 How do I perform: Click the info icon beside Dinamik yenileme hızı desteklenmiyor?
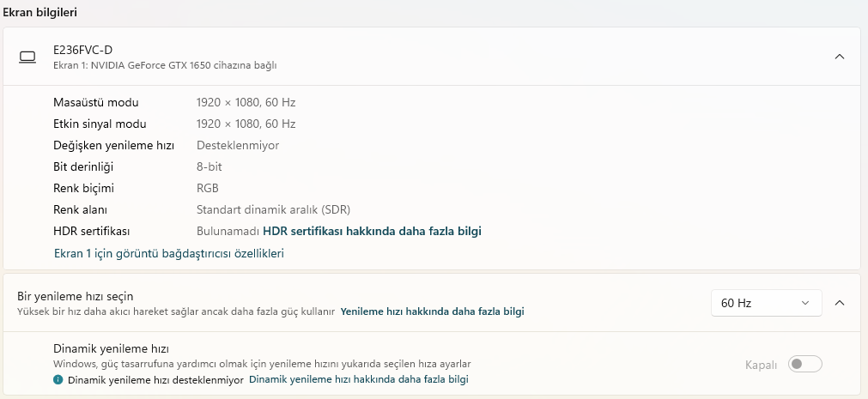click(x=58, y=379)
